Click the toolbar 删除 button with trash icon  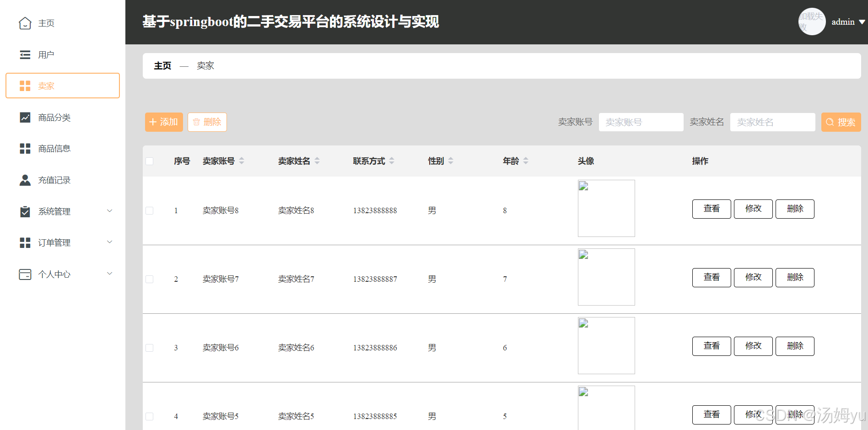207,122
